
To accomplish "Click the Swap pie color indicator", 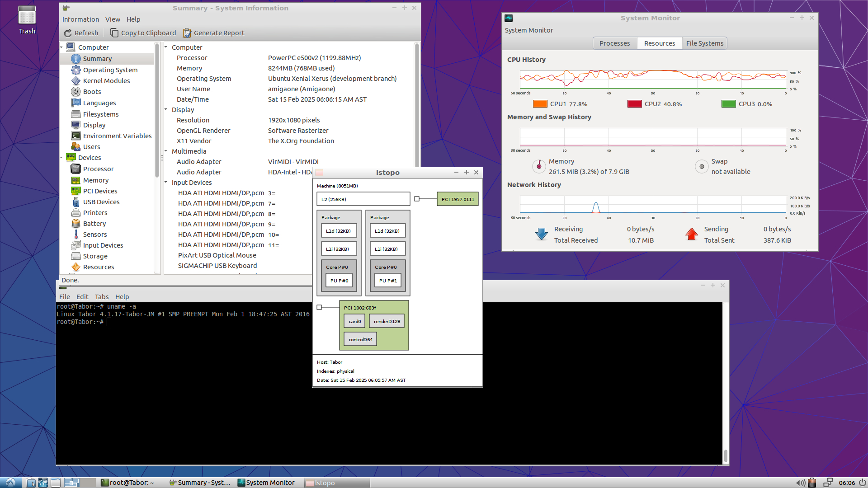I will (x=701, y=166).
